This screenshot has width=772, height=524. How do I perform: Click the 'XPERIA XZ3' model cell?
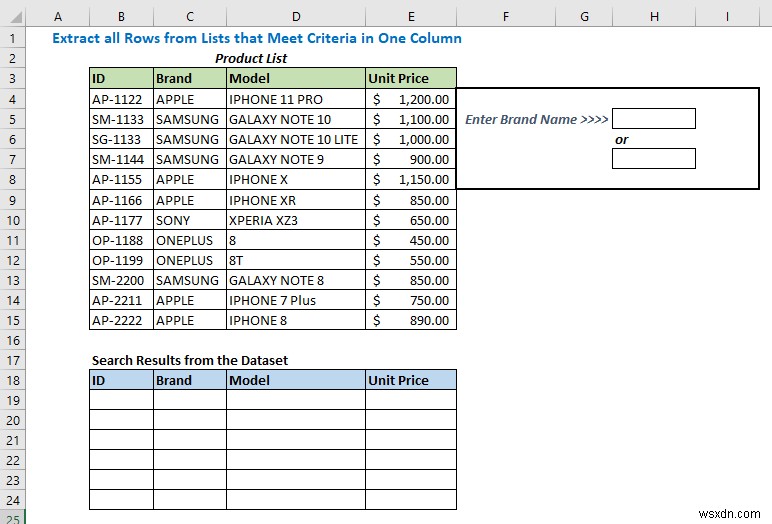[x=296, y=220]
